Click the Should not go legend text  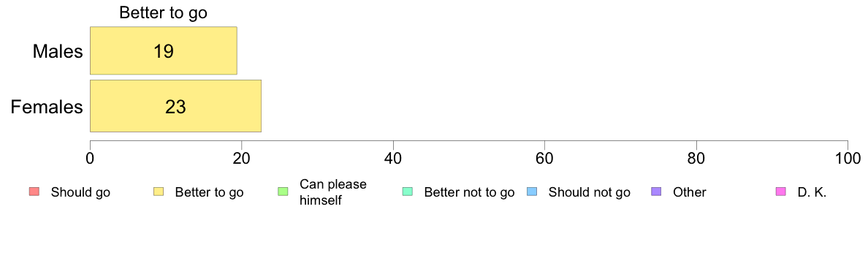(x=589, y=193)
